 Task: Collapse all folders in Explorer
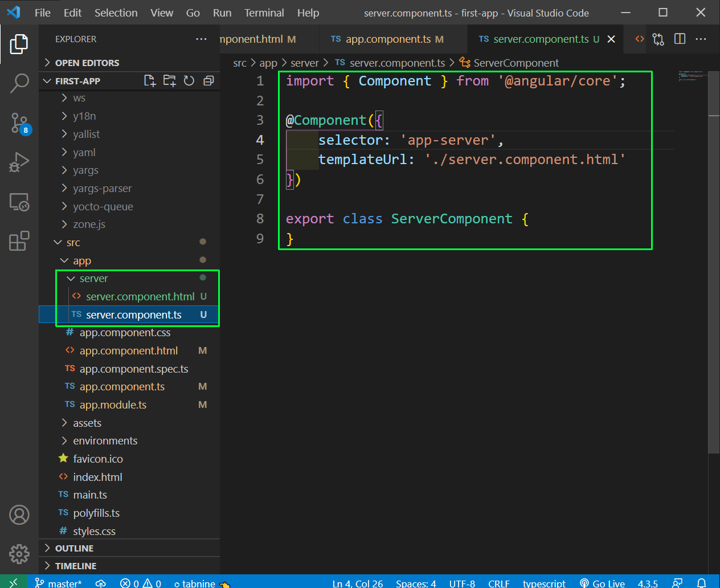[x=208, y=81]
